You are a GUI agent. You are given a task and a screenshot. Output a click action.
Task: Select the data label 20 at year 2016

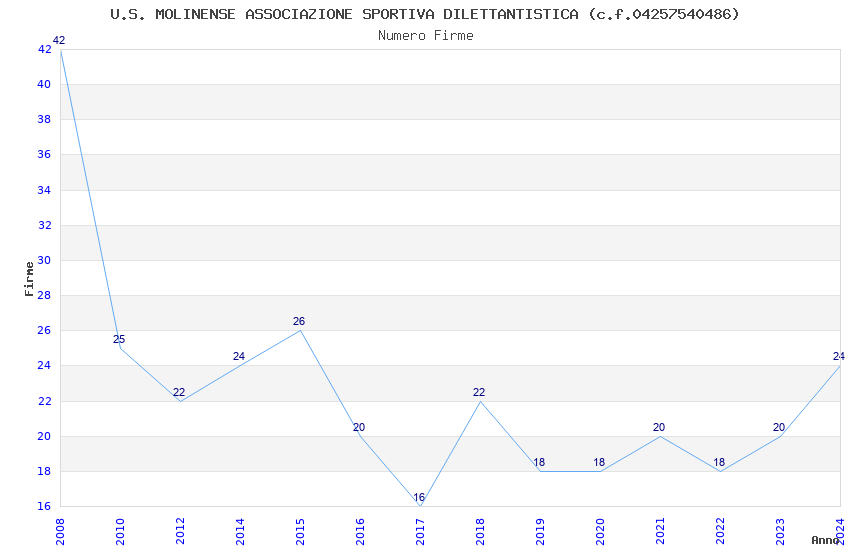point(359,428)
